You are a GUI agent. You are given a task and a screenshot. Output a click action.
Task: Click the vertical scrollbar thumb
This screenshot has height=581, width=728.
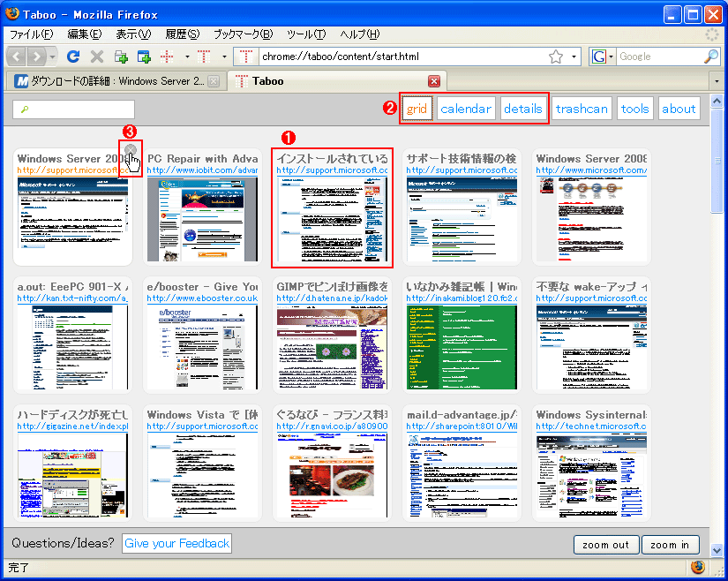point(717,160)
